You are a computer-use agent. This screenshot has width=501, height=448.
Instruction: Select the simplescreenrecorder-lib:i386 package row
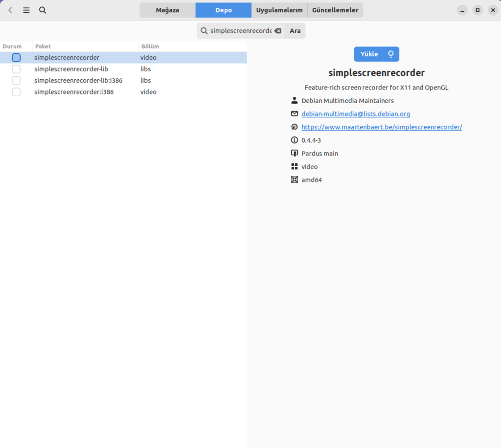(x=123, y=81)
